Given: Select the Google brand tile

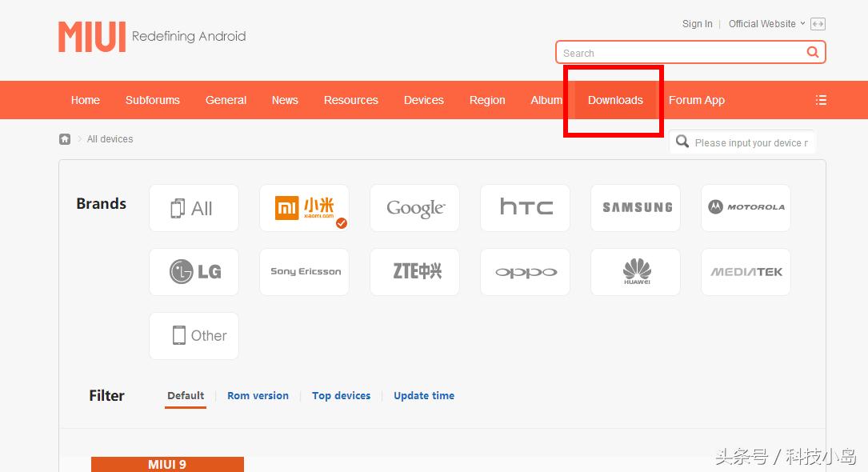Looking at the screenshot, I should (x=414, y=208).
